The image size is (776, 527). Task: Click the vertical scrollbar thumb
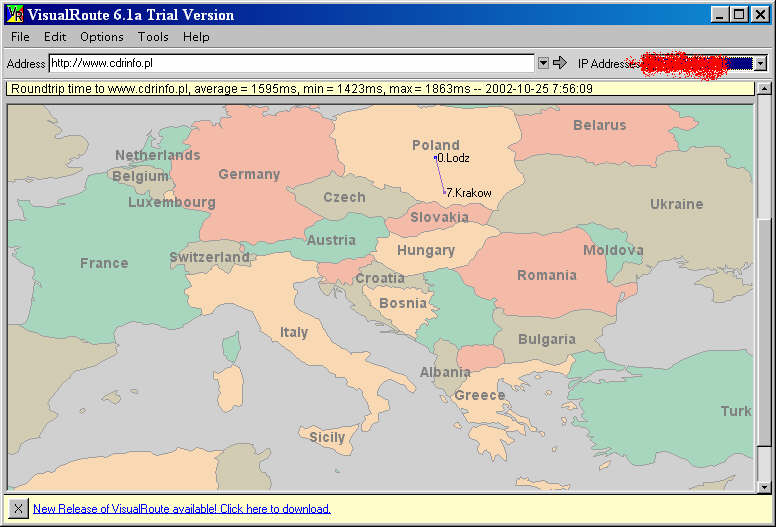(765, 332)
